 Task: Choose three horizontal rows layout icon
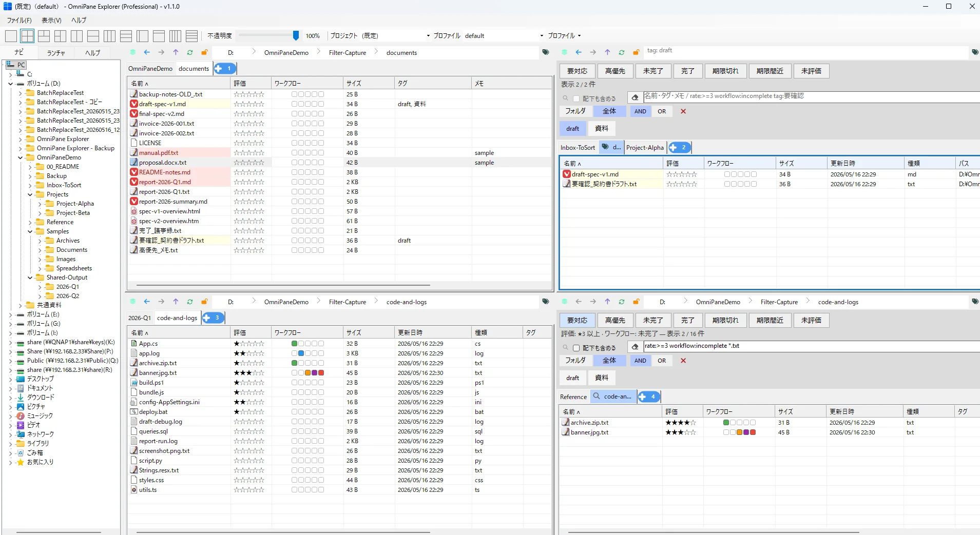click(126, 36)
